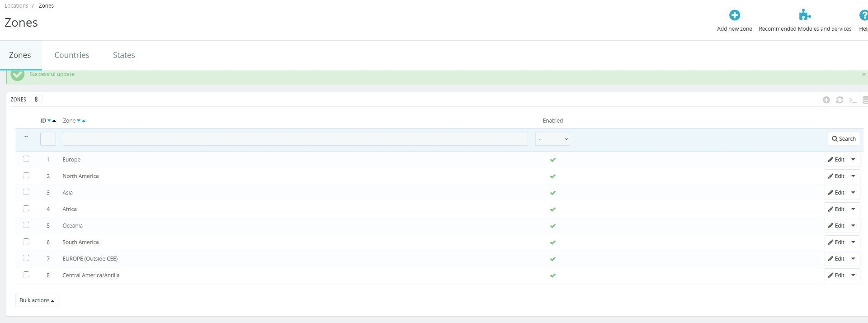Tick EUROPE (Outside CEE) row checkbox
Screen dimensions: 868x323
coord(26,258)
